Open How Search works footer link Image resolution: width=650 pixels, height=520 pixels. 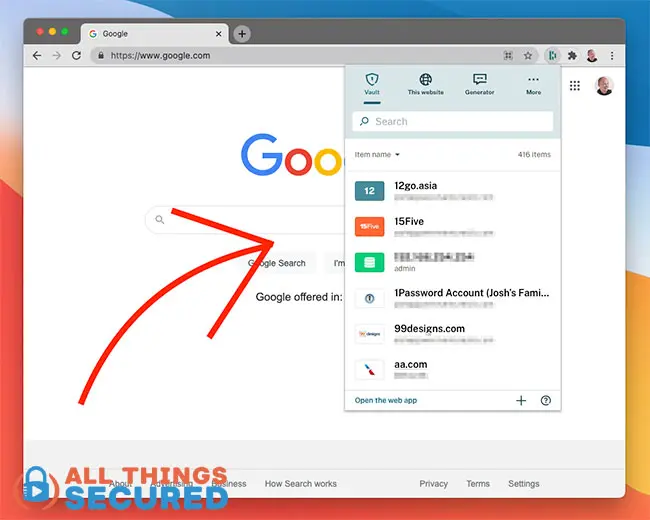301,484
